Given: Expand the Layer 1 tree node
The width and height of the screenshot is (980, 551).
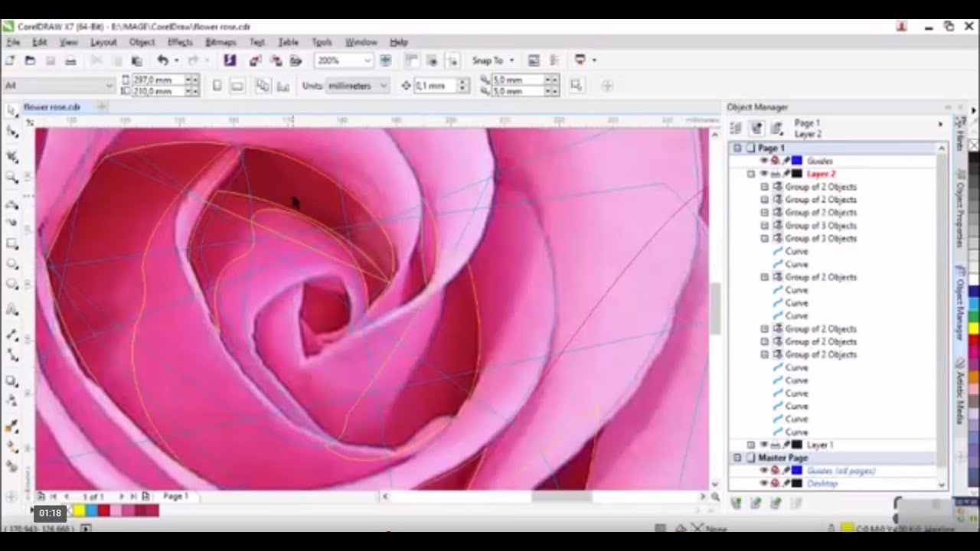Looking at the screenshot, I should pyautogui.click(x=751, y=445).
